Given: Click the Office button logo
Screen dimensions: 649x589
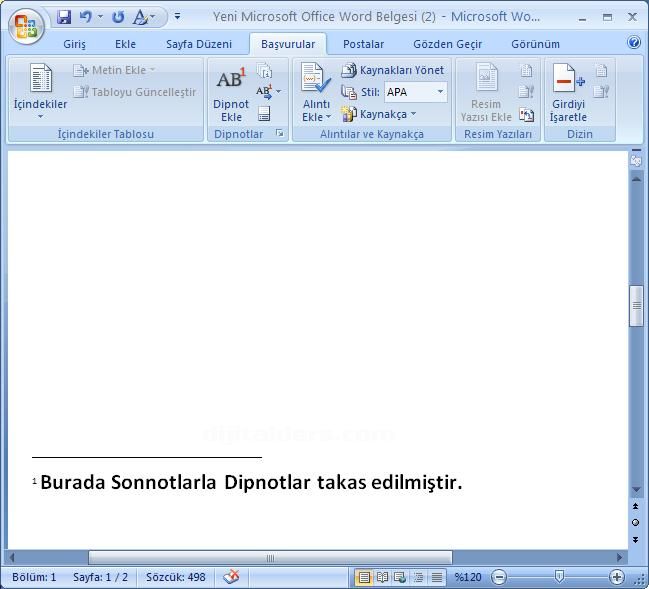Looking at the screenshot, I should [25, 25].
